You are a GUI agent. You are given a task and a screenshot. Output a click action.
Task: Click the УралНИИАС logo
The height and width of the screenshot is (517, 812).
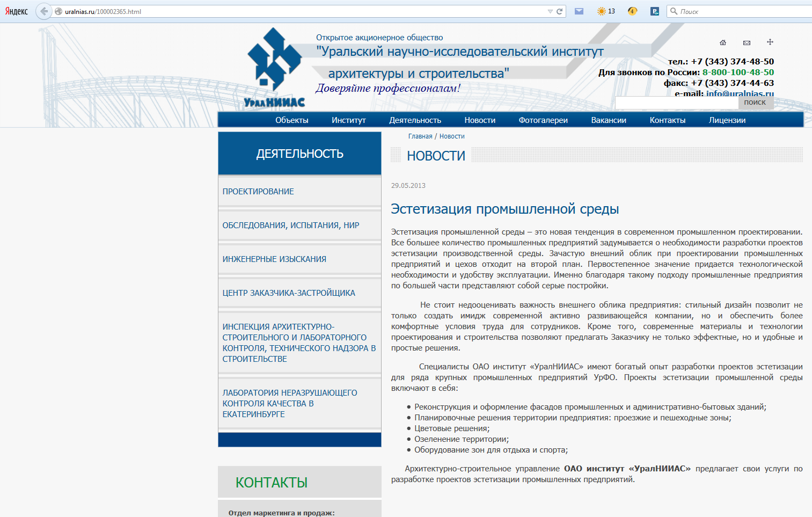[x=274, y=68]
